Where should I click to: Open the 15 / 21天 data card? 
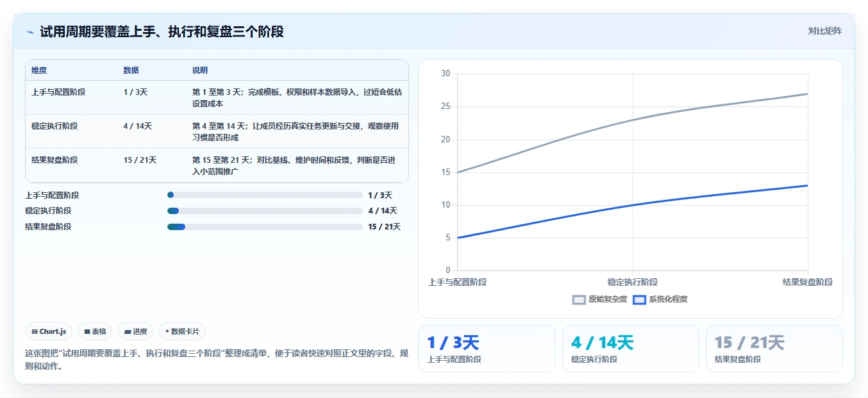click(x=774, y=349)
